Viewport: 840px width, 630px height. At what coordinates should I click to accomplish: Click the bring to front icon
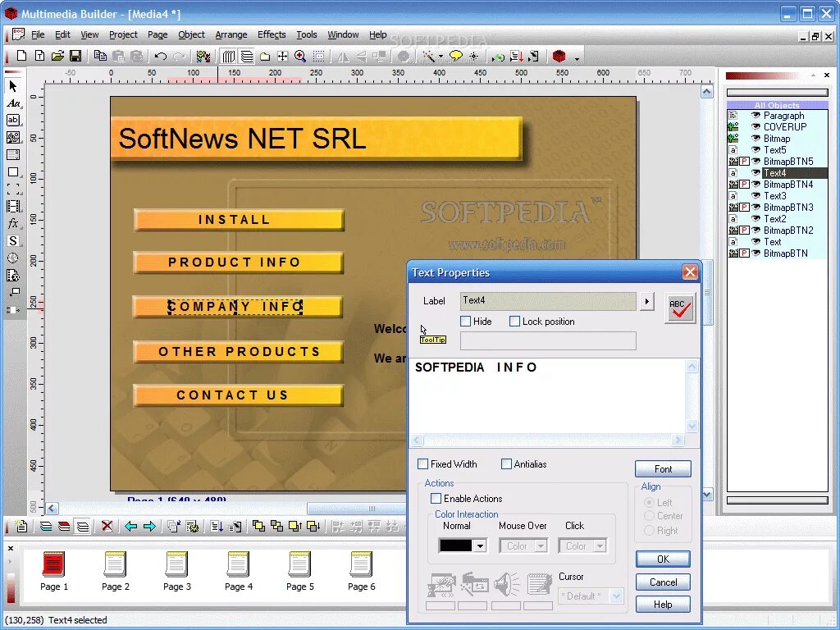(258, 526)
